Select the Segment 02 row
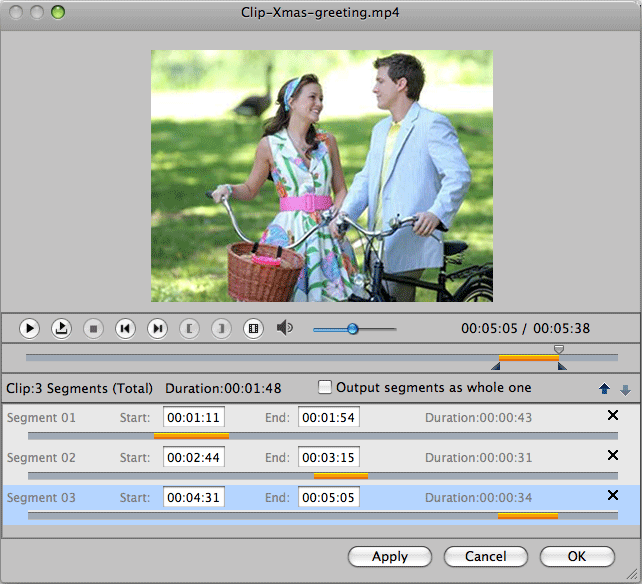This screenshot has width=642, height=584. pos(321,464)
